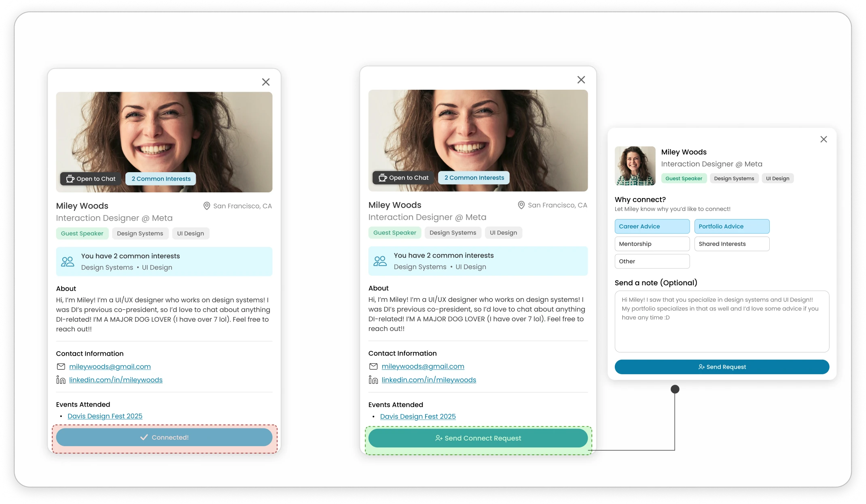866x504 pixels.
Task: Deselect the Portfolio Advice reason chip
Action: pyautogui.click(x=732, y=226)
